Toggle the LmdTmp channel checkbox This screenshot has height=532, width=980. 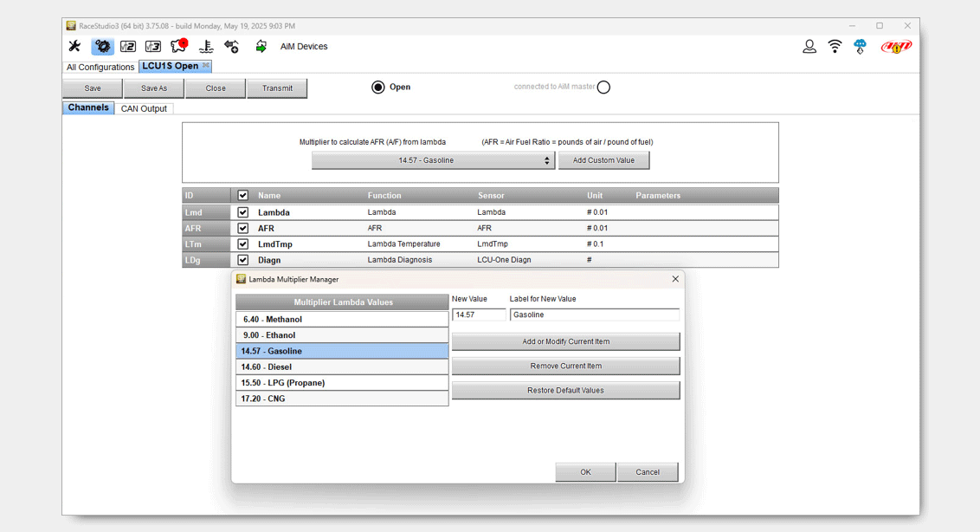pos(242,244)
